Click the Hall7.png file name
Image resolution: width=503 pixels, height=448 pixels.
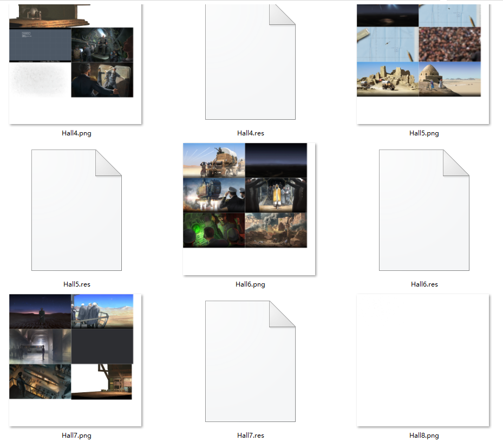point(76,436)
